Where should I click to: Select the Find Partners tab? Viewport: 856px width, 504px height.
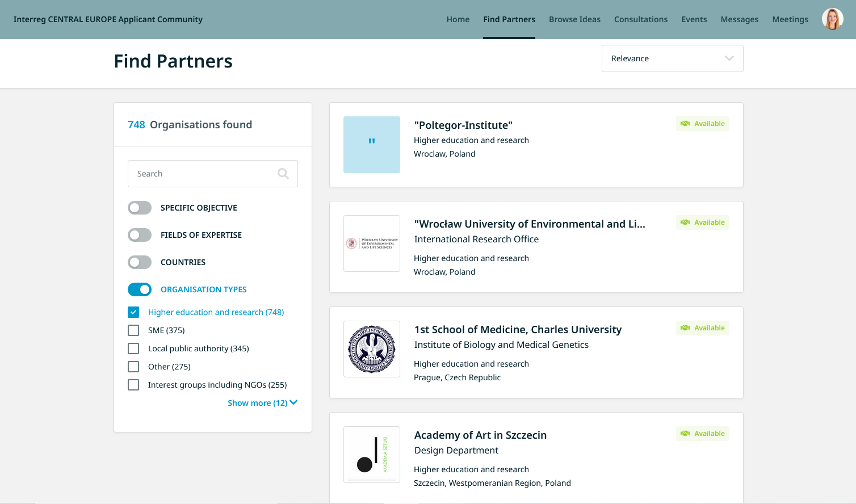coord(509,19)
